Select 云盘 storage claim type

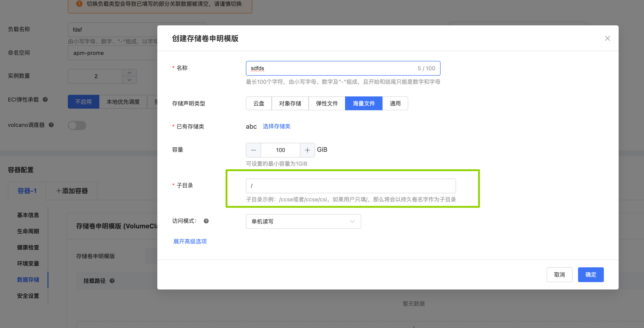click(259, 103)
